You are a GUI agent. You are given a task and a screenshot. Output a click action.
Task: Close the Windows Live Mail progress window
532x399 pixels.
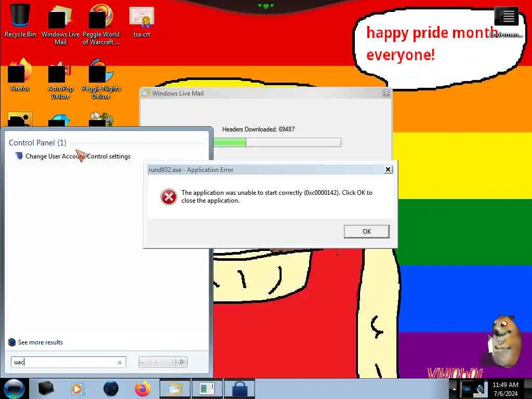(386, 94)
